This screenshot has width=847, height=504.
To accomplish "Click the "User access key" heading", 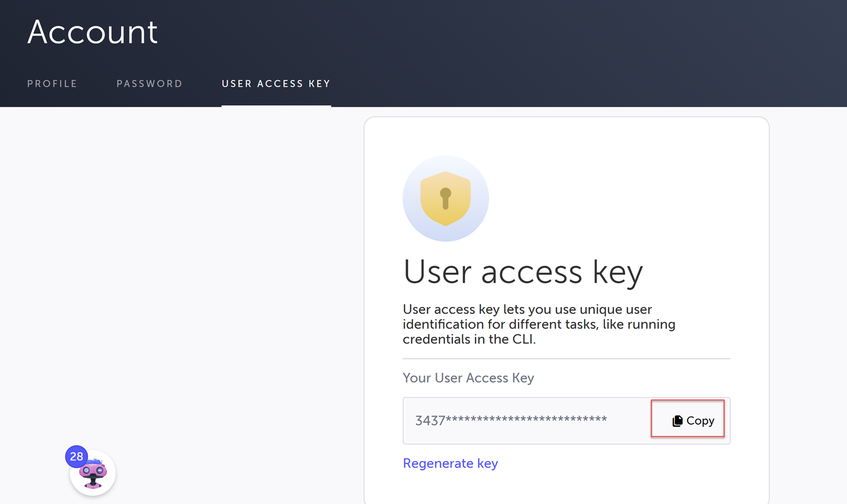I will pos(523,272).
